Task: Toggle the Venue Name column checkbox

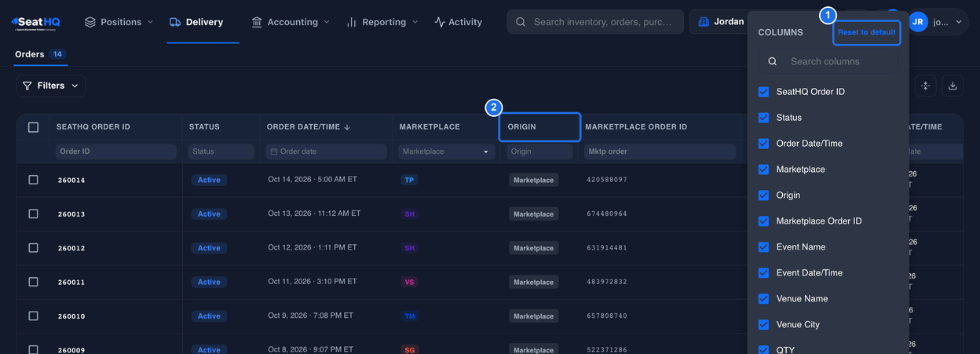Action: coord(763,299)
